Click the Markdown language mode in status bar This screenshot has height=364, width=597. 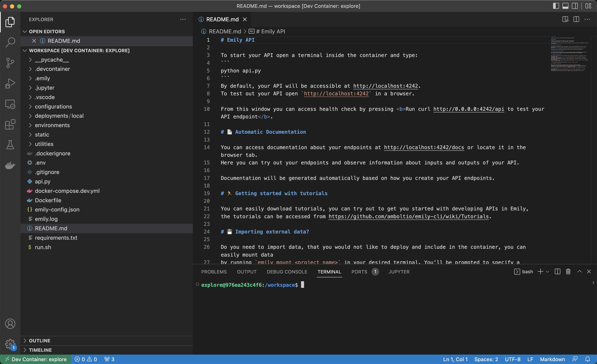[x=552, y=359]
